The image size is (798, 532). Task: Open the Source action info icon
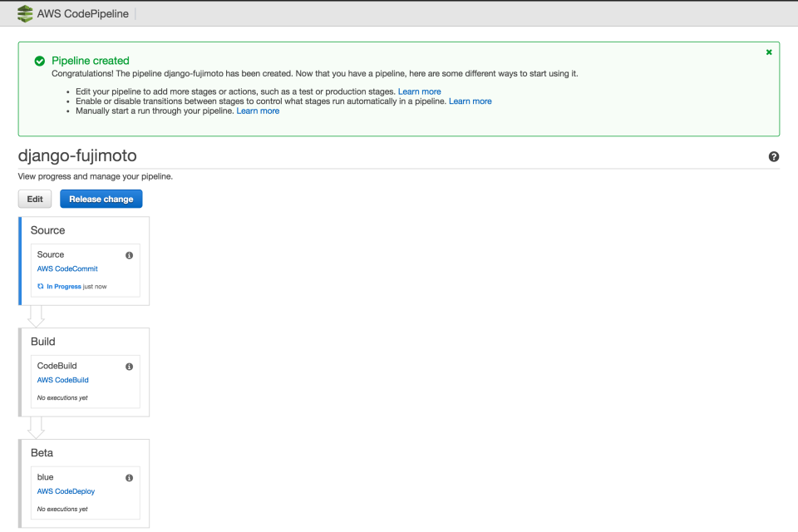point(128,255)
